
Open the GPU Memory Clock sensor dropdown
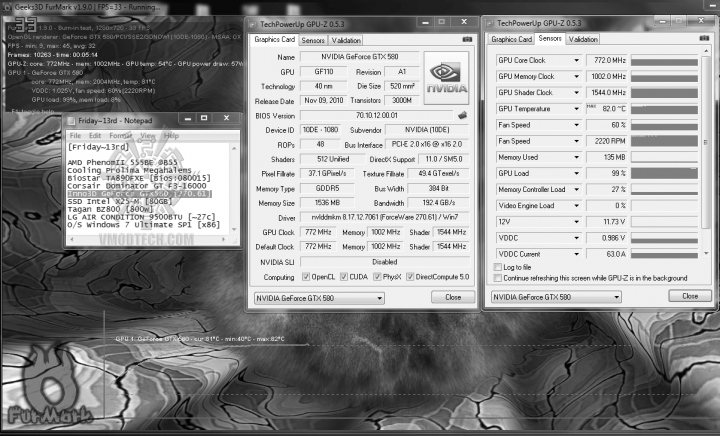(x=576, y=76)
